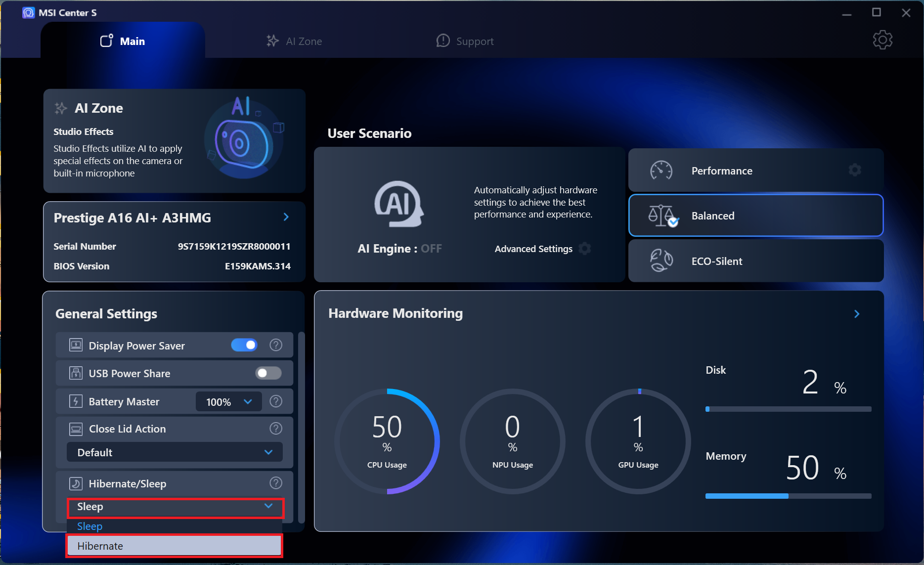924x565 pixels.
Task: Maximize the MSI Center S window
Action: coord(877,13)
